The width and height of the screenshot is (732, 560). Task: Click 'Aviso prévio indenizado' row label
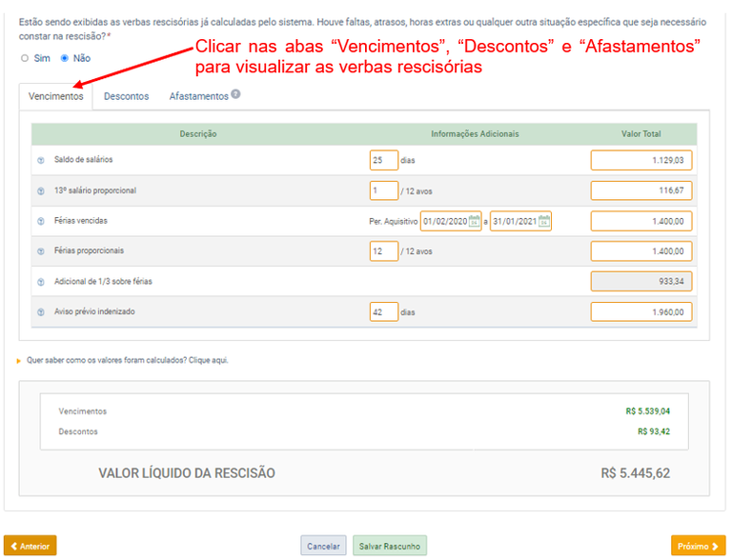tap(94, 311)
